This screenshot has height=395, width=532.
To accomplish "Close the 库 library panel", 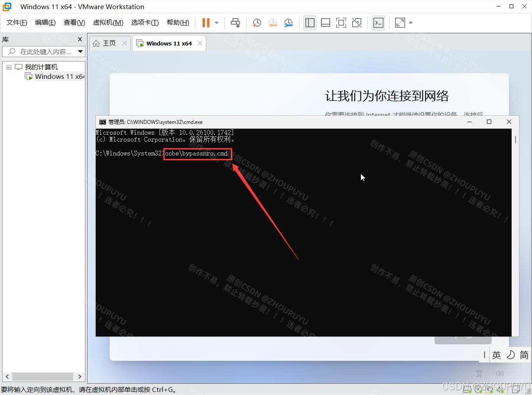I will click(x=80, y=39).
